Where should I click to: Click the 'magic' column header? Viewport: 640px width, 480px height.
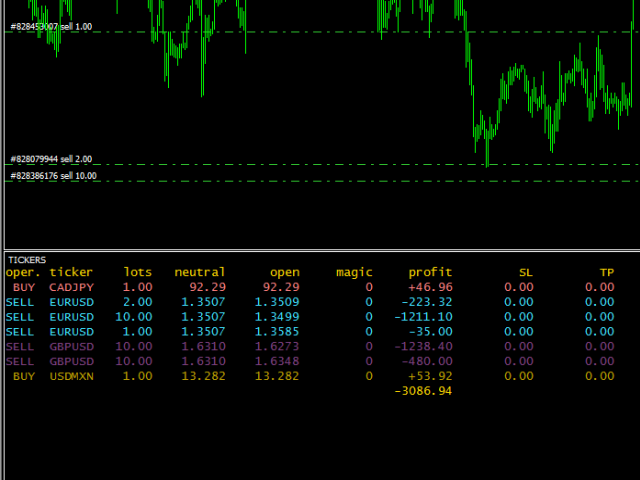point(354,273)
